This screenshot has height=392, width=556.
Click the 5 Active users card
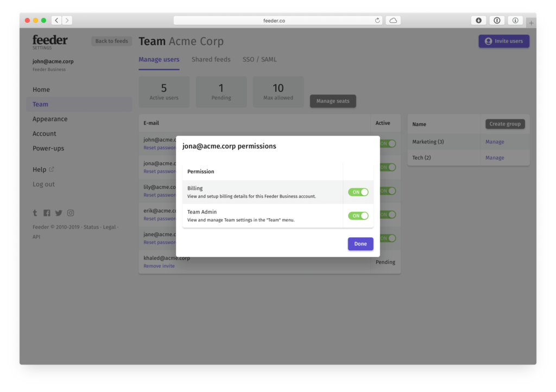pos(164,91)
